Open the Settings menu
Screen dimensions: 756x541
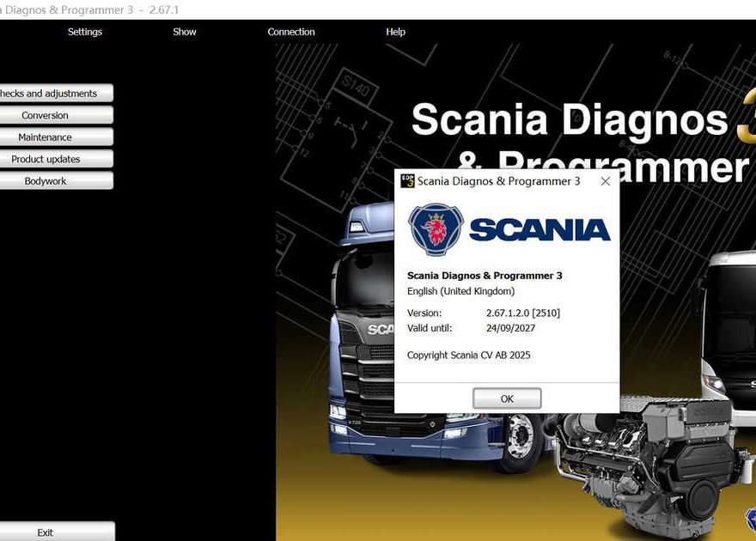pyautogui.click(x=84, y=32)
